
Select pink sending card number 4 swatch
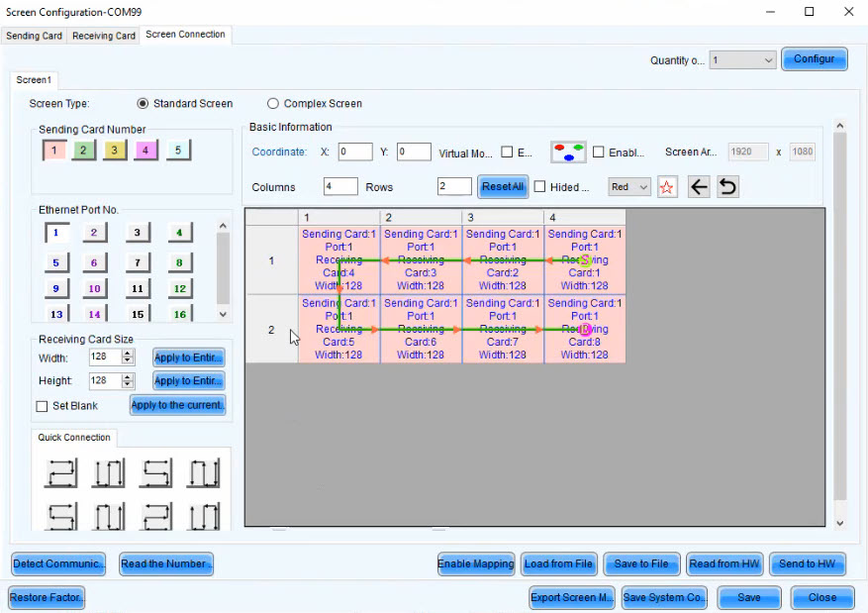[146, 151]
